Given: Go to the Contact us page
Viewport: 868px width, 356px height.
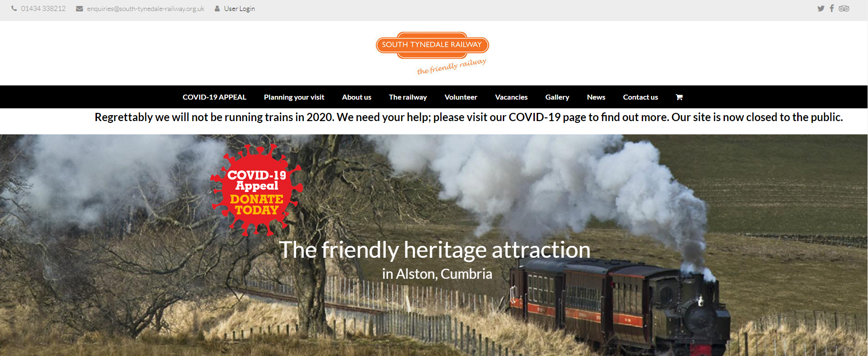Looking at the screenshot, I should point(640,97).
